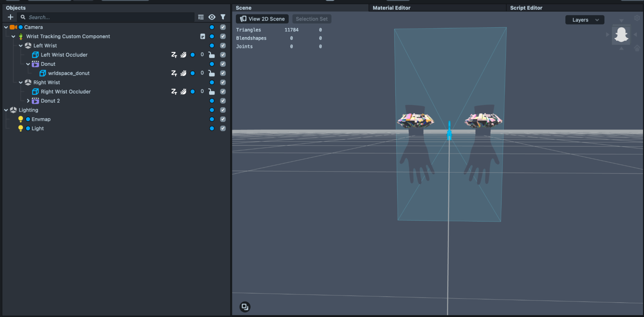Open the Layers dropdown

585,20
